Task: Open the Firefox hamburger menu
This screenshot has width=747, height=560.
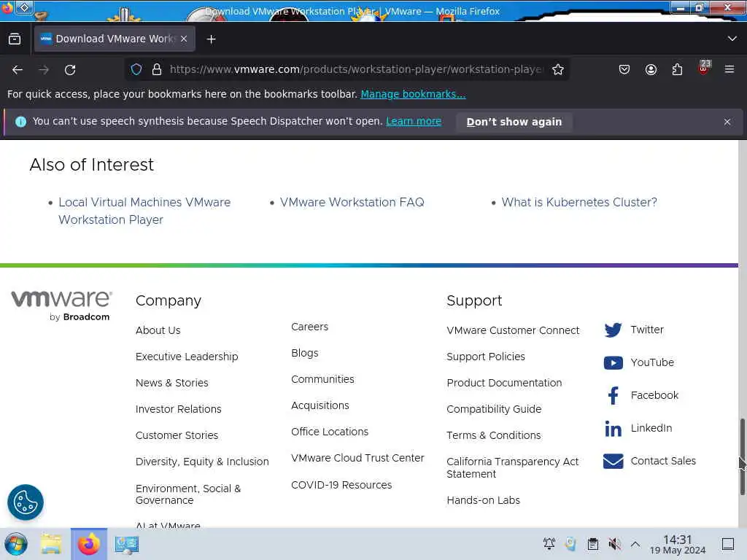Action: (729, 69)
